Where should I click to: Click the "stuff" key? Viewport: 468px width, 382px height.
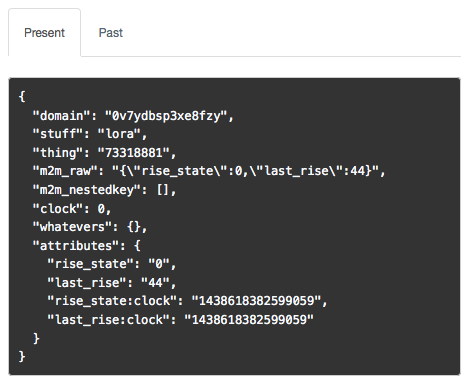point(58,134)
